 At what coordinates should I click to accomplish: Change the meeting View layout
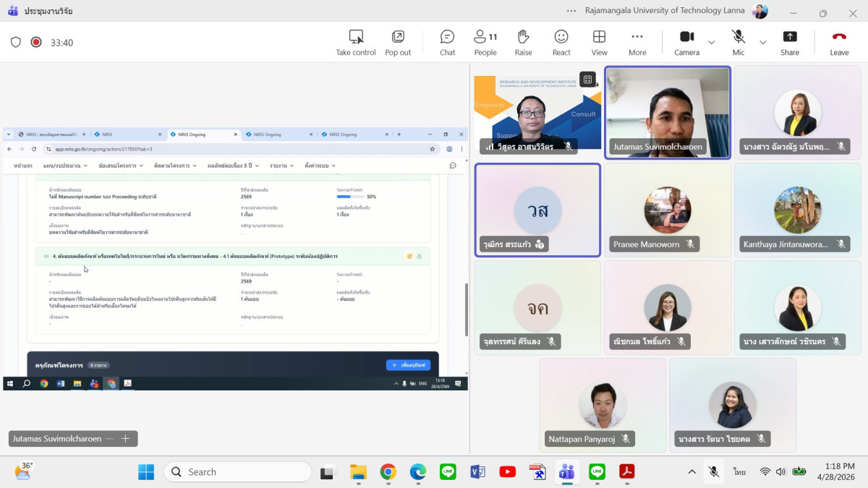599,42
